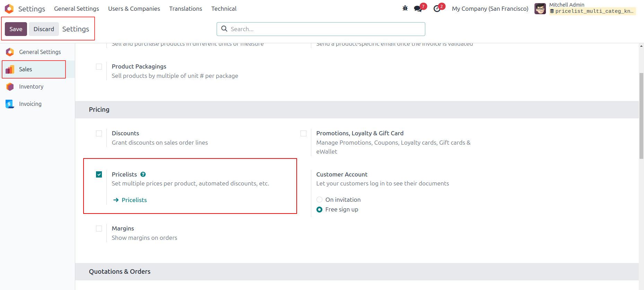Select the Invoicing sidebar icon
Screen dimensions: 644x290
tap(10, 104)
